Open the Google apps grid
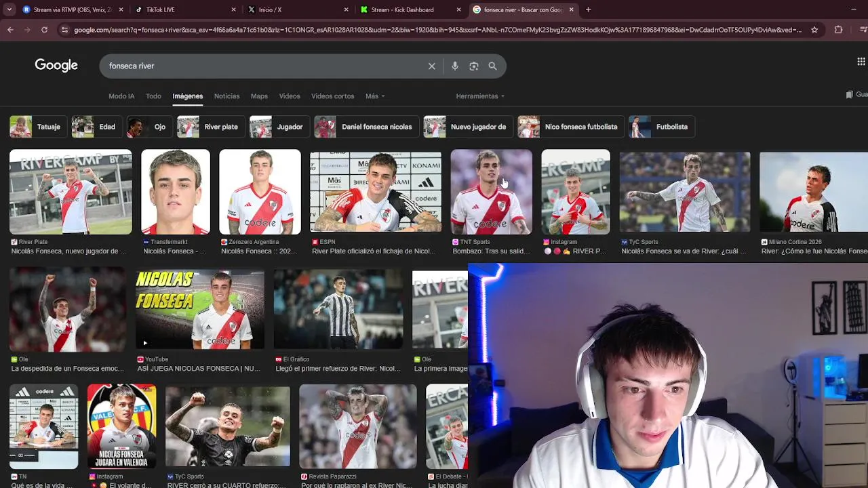 861,62
